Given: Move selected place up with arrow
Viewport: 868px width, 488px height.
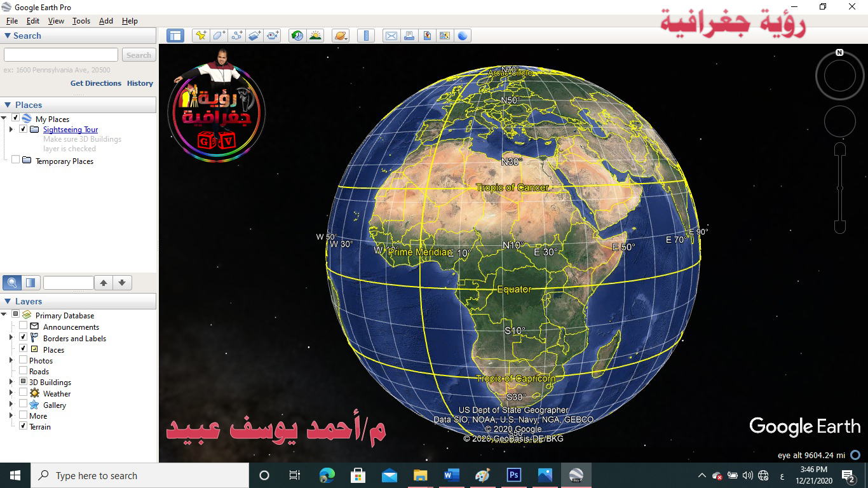Looking at the screenshot, I should point(104,283).
